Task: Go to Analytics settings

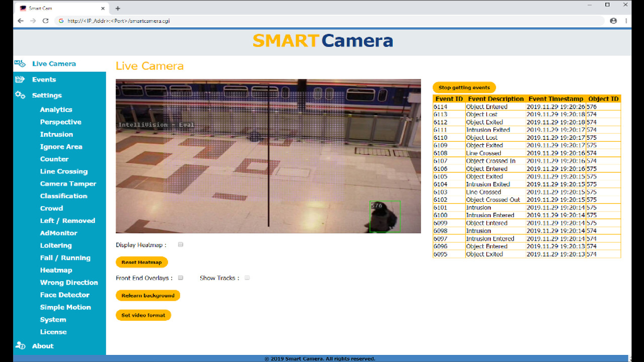Action: [56, 110]
